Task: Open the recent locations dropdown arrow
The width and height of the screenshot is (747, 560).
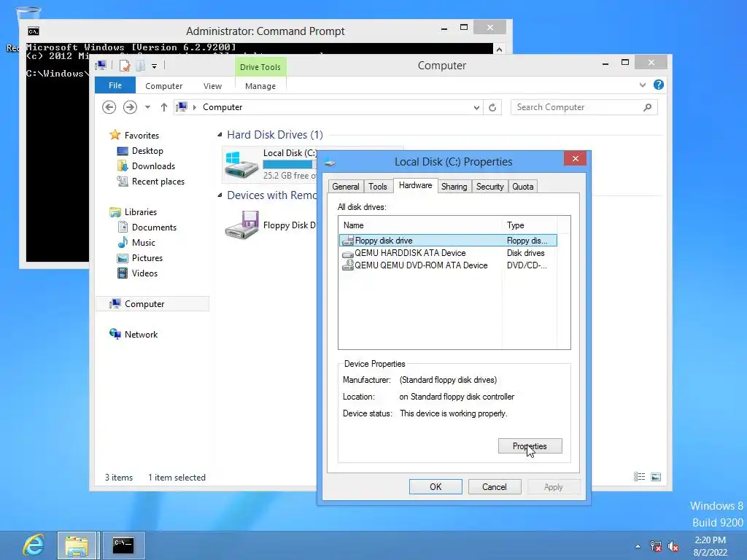Action: click(x=147, y=107)
